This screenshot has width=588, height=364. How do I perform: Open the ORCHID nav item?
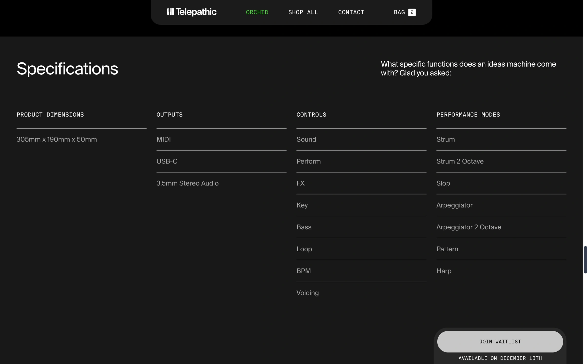coord(257,12)
